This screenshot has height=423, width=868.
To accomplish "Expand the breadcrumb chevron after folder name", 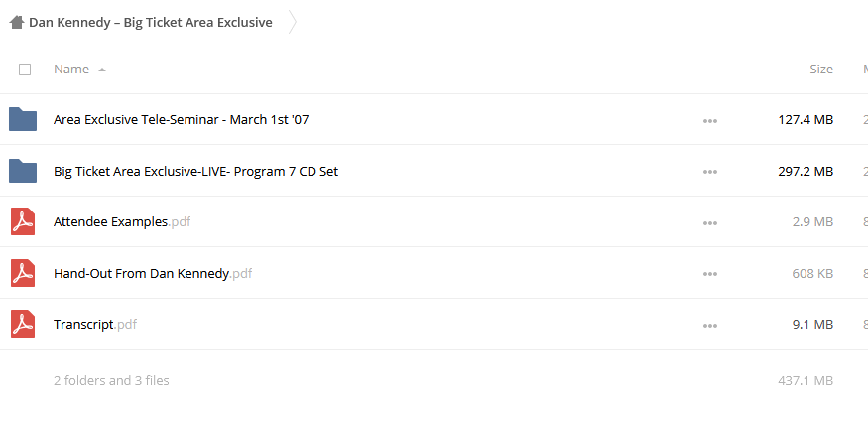I will pyautogui.click(x=293, y=22).
